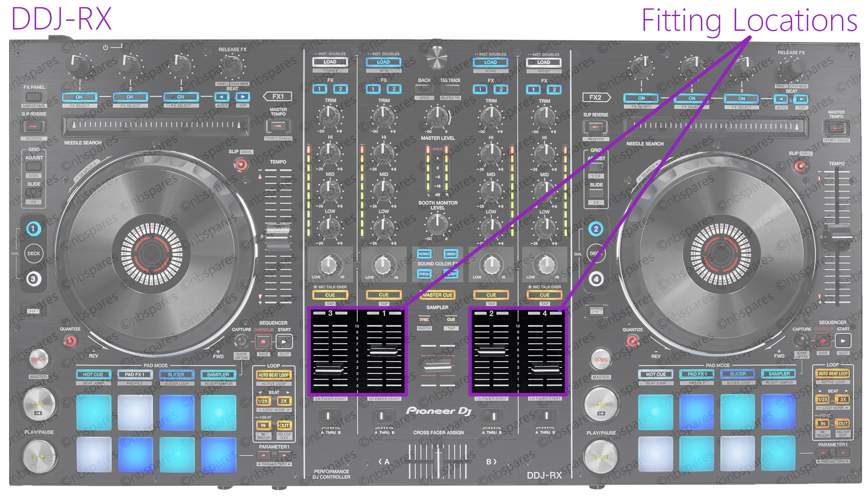Click the BOOTH MONITOR LEVEL knob
The height and width of the screenshot is (499, 868).
coord(437,224)
